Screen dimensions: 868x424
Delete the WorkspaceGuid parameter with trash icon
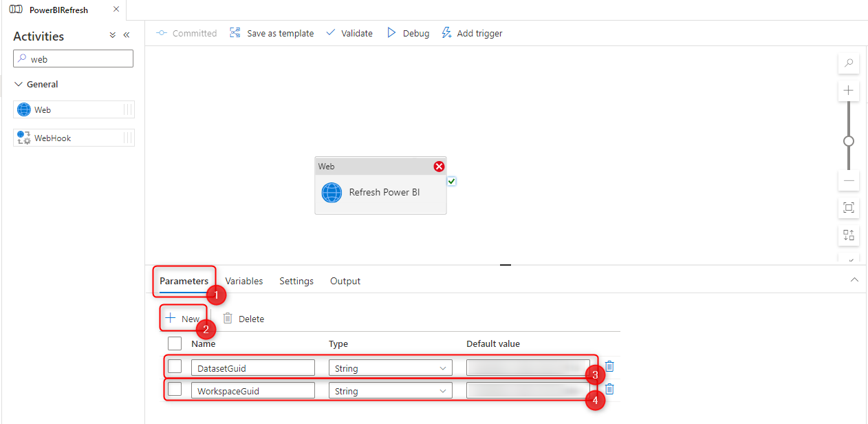(x=609, y=389)
